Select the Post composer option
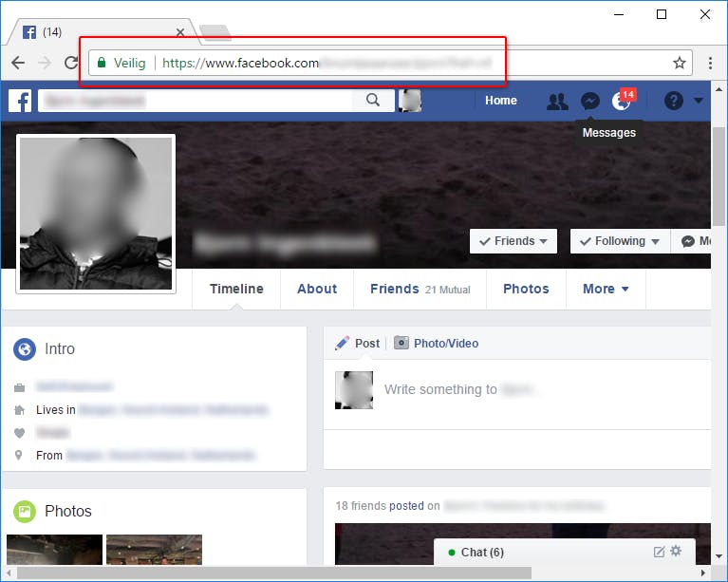728x582 pixels. pos(366,344)
